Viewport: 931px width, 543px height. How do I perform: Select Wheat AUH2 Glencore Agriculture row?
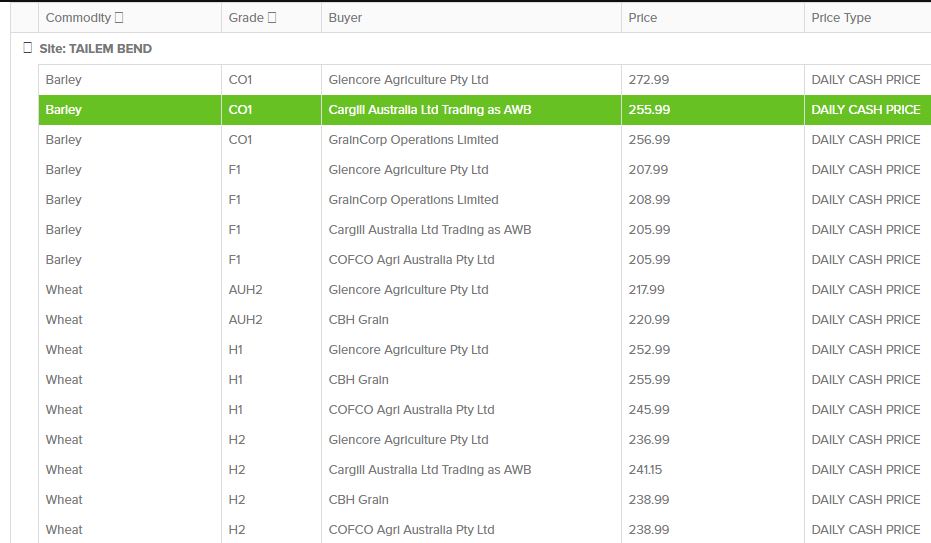coord(408,290)
